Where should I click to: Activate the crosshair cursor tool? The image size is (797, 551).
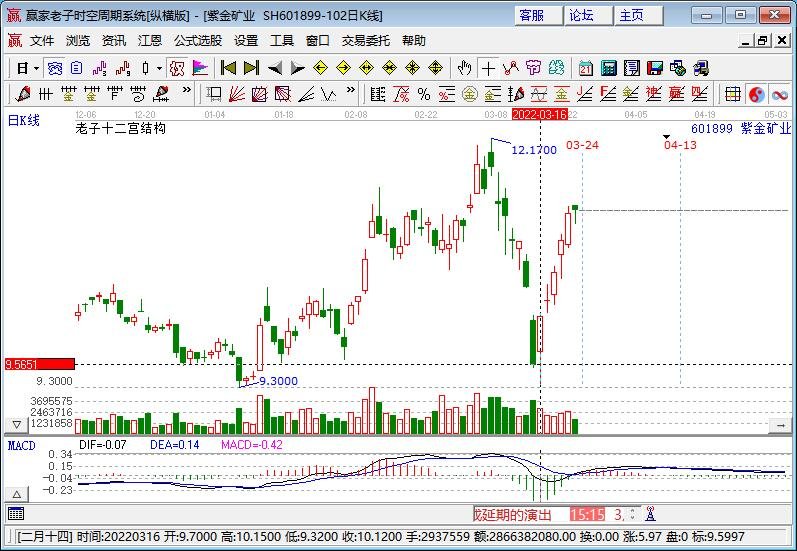click(x=488, y=68)
